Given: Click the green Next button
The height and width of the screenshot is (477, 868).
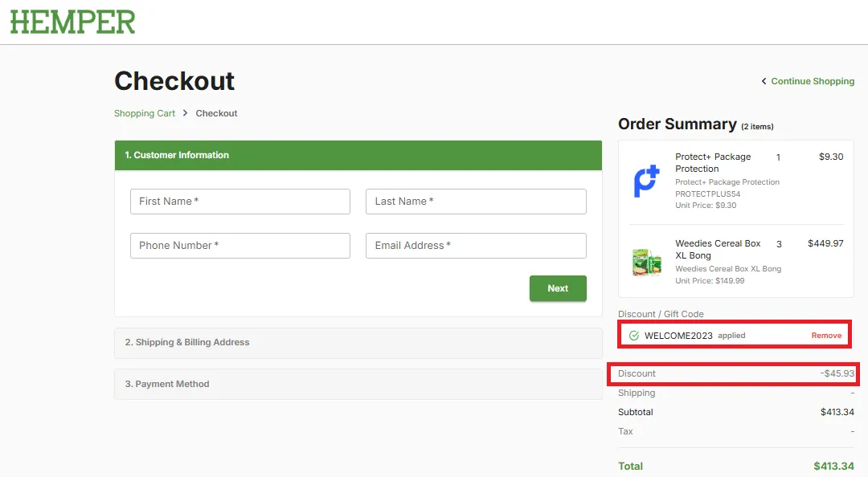Looking at the screenshot, I should [x=558, y=288].
